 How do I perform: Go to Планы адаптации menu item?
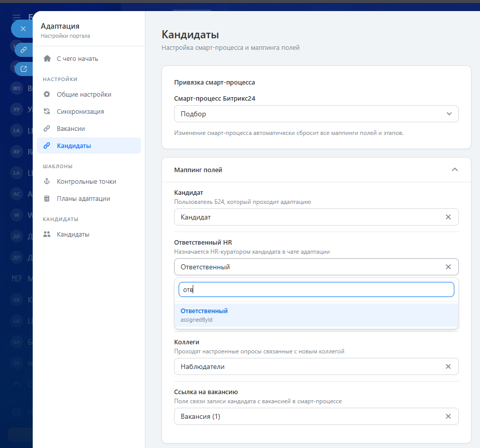[83, 199]
